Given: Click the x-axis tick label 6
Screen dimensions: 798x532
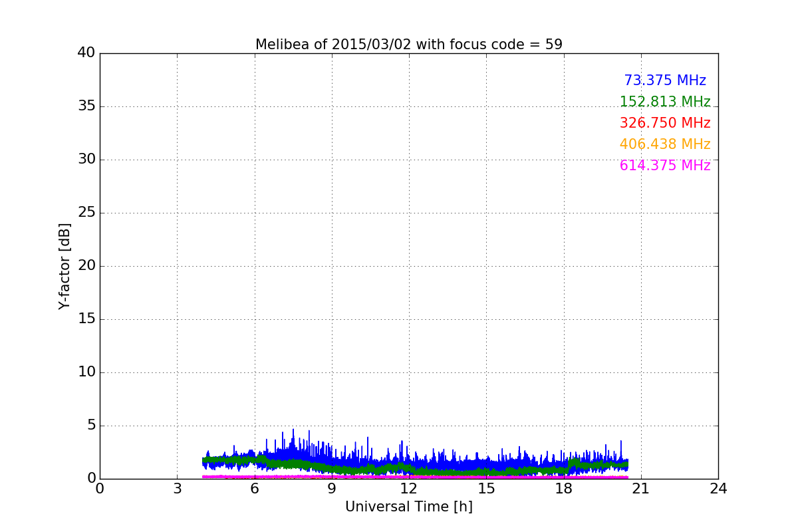Looking at the screenshot, I should pyautogui.click(x=254, y=488).
